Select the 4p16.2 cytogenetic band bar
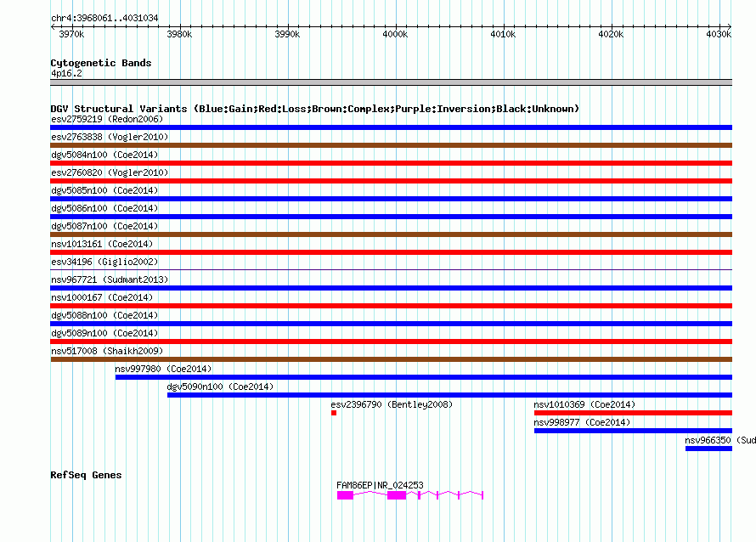This screenshot has height=542, width=756. 391,82
